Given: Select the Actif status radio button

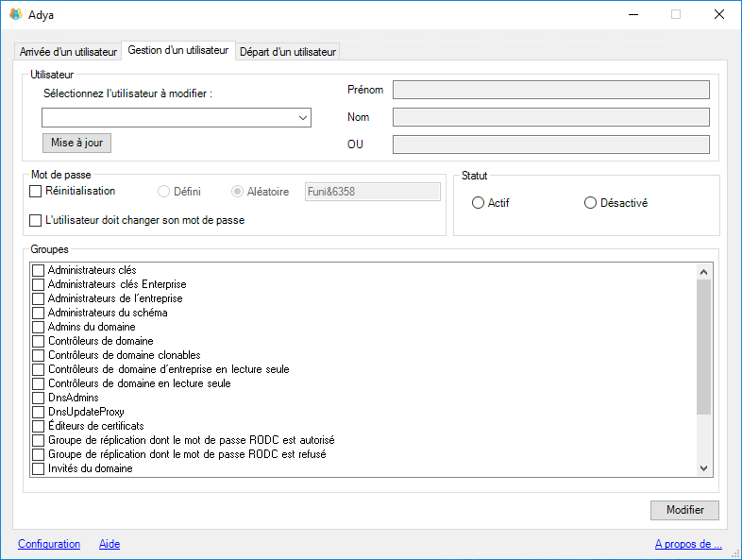Looking at the screenshot, I should click(x=478, y=203).
